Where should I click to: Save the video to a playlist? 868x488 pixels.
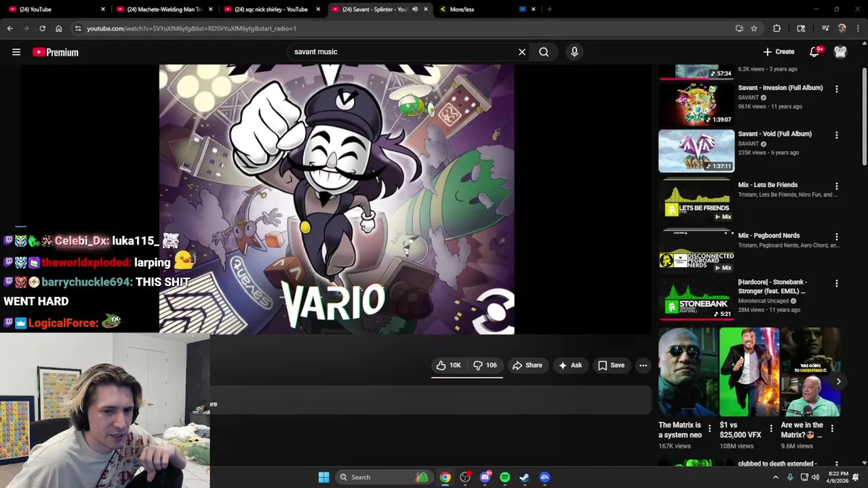click(x=611, y=365)
